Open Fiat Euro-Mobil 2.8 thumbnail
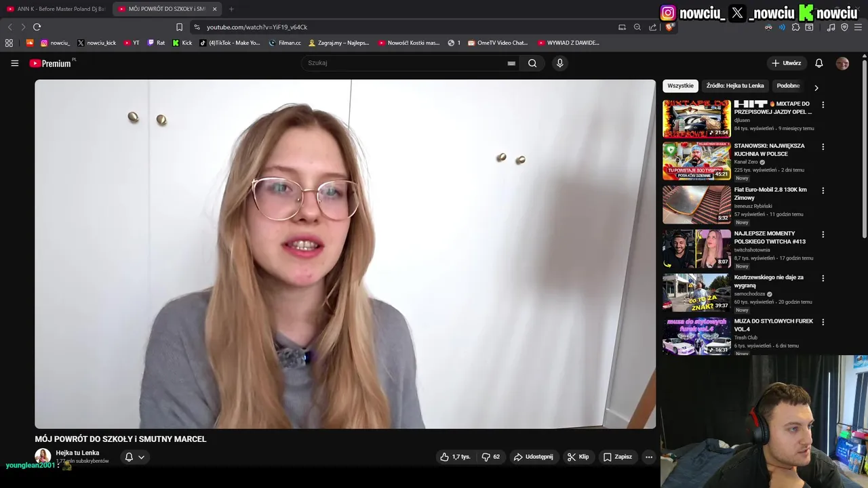 coord(696,205)
